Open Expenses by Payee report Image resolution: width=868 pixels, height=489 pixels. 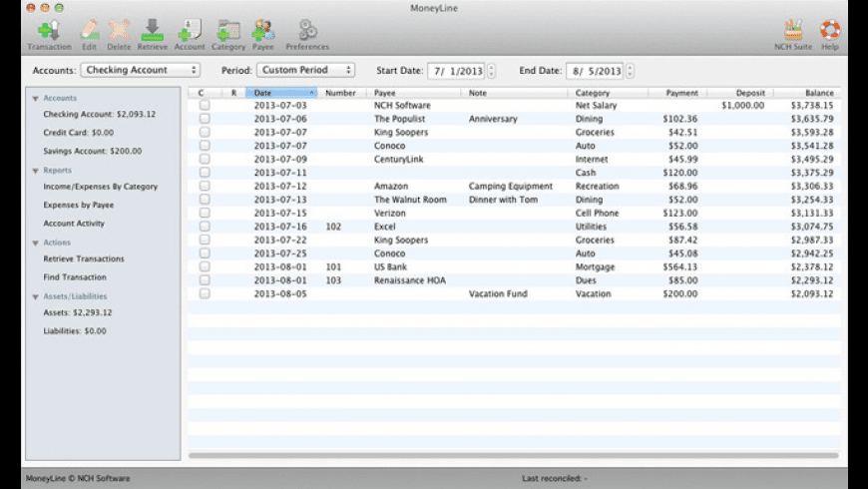point(78,205)
